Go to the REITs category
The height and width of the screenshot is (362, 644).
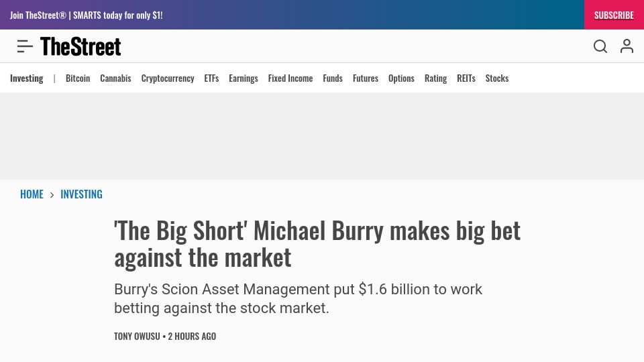point(466,78)
